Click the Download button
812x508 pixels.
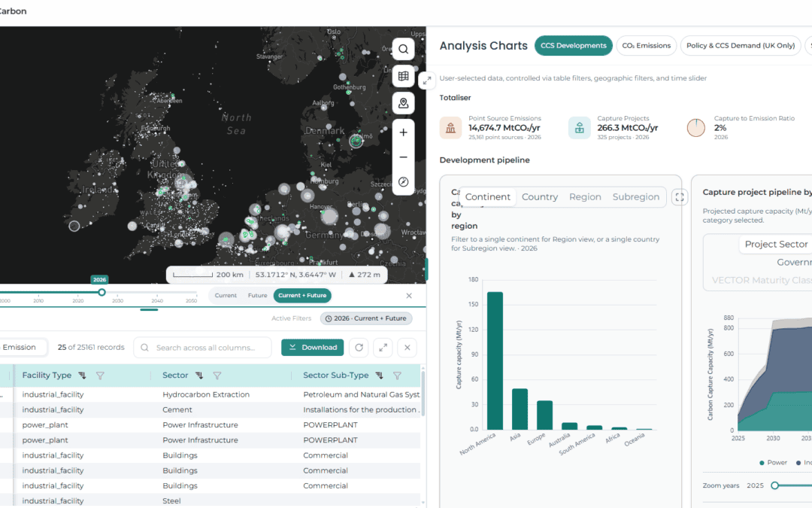pyautogui.click(x=313, y=347)
